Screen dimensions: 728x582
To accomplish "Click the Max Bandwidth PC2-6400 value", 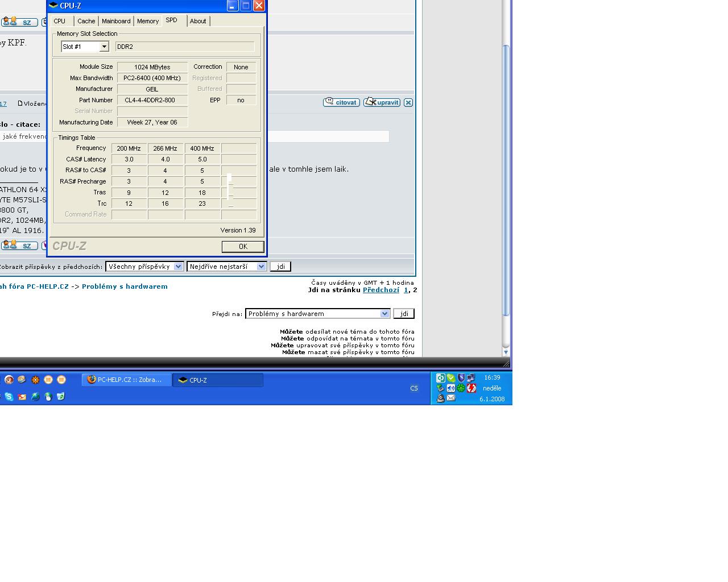I will point(152,78).
